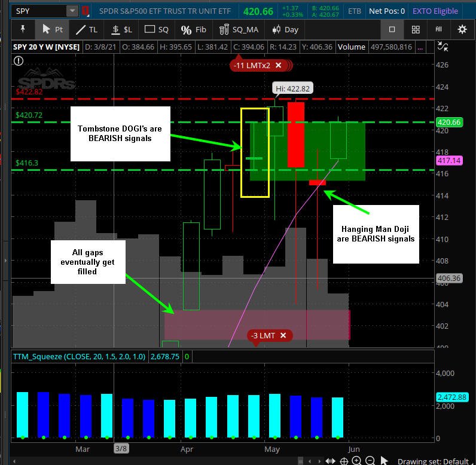Toggle the pin drawing tool icon
The image size is (476, 465).
(x=23, y=29)
